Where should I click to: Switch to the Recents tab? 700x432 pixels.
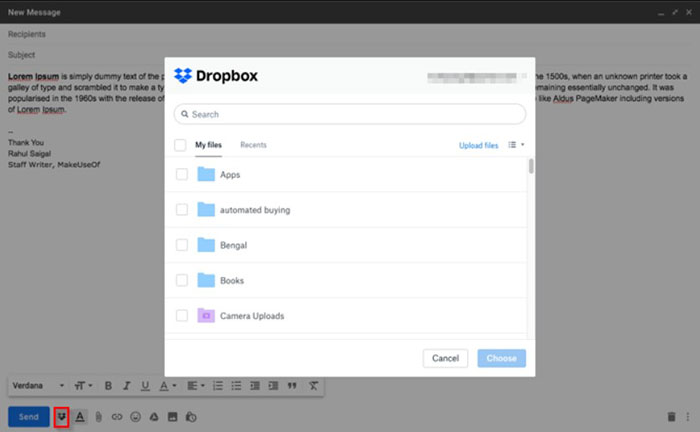(x=253, y=145)
